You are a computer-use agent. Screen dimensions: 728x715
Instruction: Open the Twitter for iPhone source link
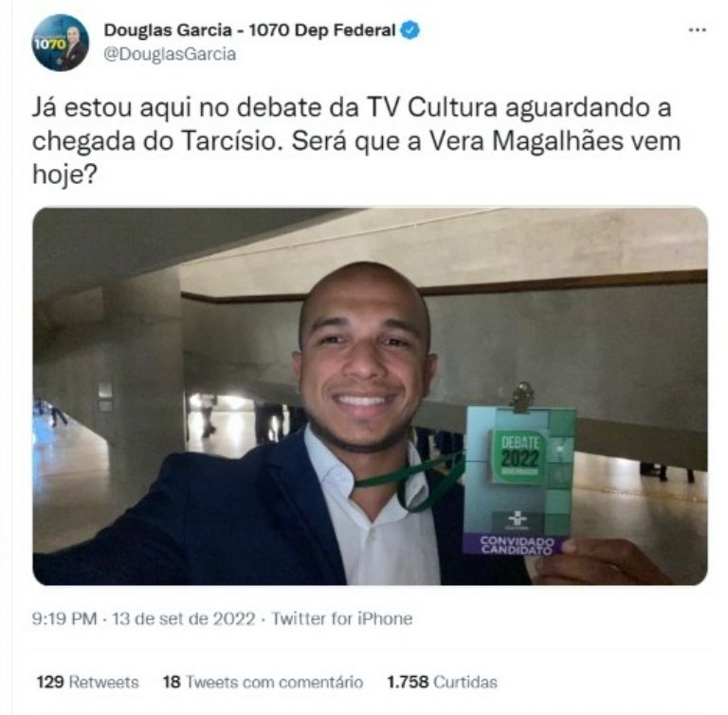pyautogui.click(x=341, y=618)
